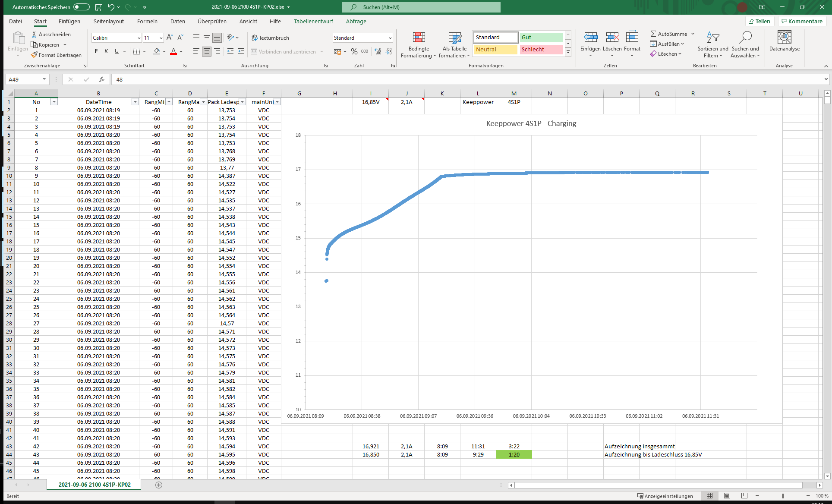The height and width of the screenshot is (504, 832).
Task: Apply the Neutral cell style
Action: coord(496,50)
